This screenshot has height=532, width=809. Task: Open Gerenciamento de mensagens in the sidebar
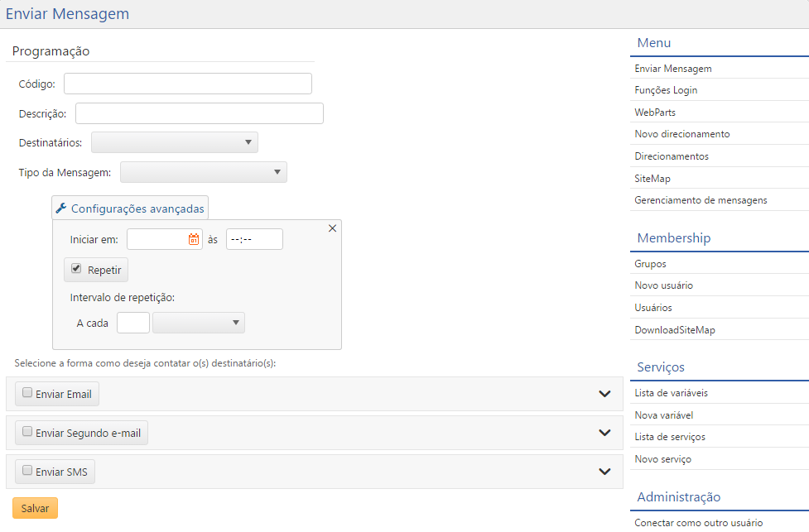point(701,200)
